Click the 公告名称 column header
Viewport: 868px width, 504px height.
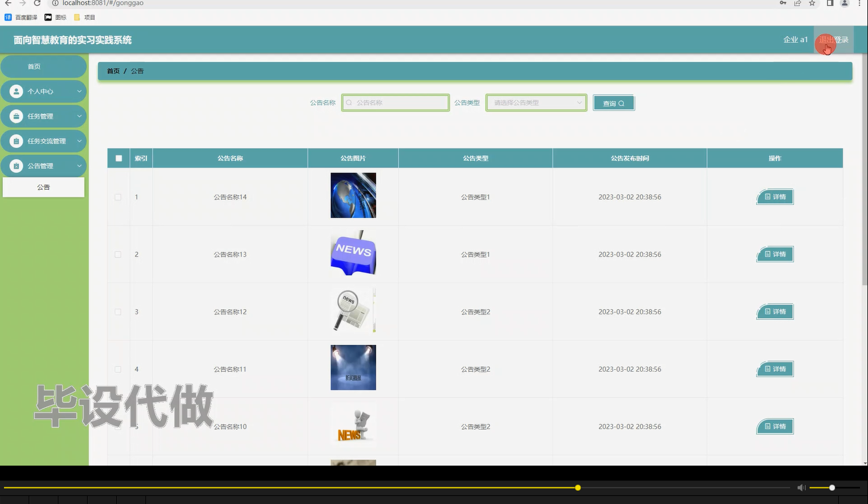(x=230, y=158)
